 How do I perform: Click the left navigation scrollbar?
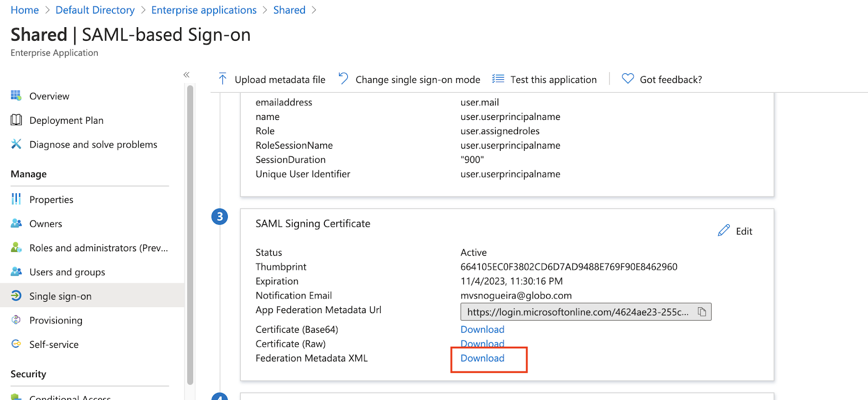(x=190, y=234)
